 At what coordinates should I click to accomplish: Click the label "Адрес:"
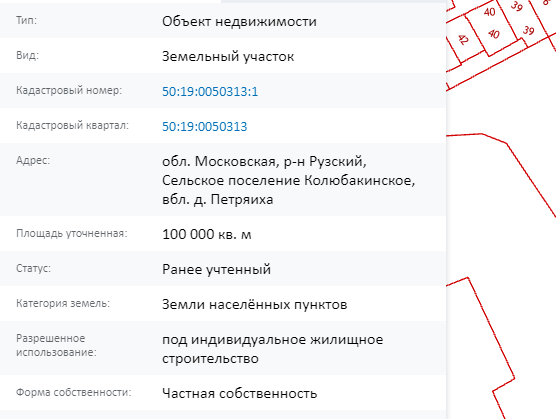point(33,160)
